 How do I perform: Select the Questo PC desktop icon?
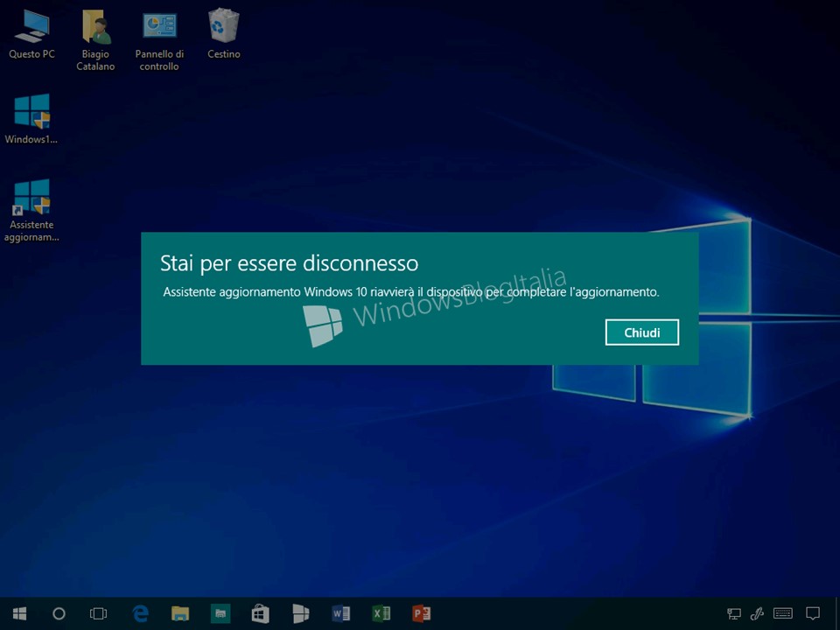pos(31,33)
